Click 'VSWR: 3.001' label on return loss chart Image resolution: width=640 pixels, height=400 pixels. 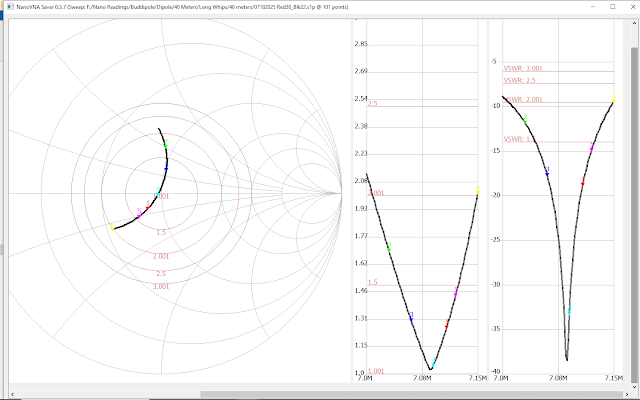pyautogui.click(x=523, y=68)
